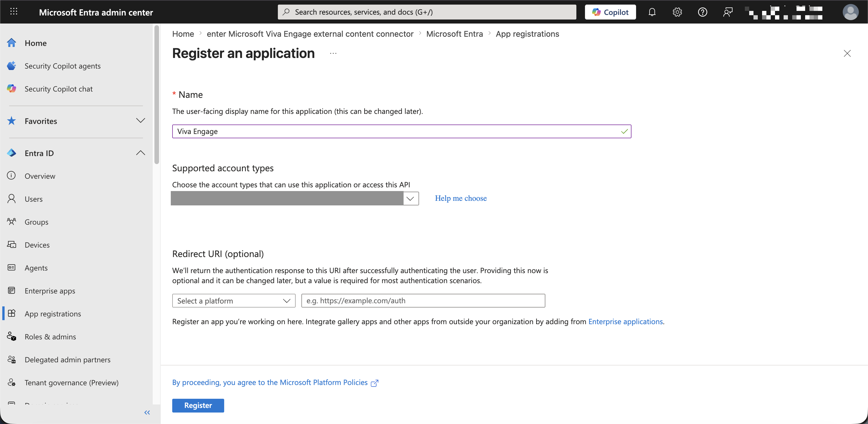Open the Users person icon
Image resolution: width=868 pixels, height=424 pixels.
[x=12, y=199]
